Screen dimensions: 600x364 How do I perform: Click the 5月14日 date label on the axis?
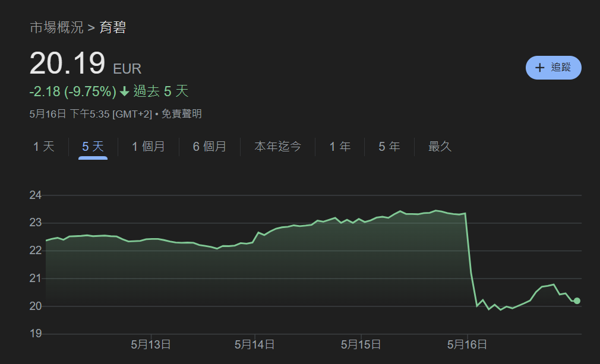(254, 344)
